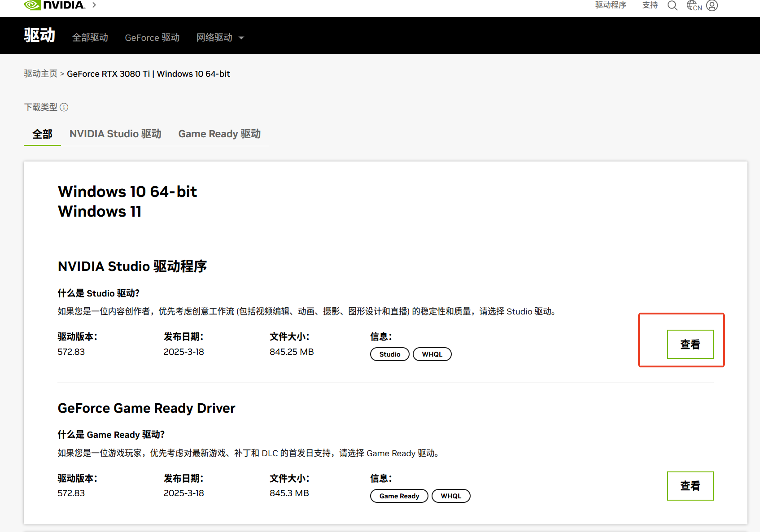The height and width of the screenshot is (532, 760).
Task: Open the user account icon
Action: pyautogui.click(x=712, y=5)
